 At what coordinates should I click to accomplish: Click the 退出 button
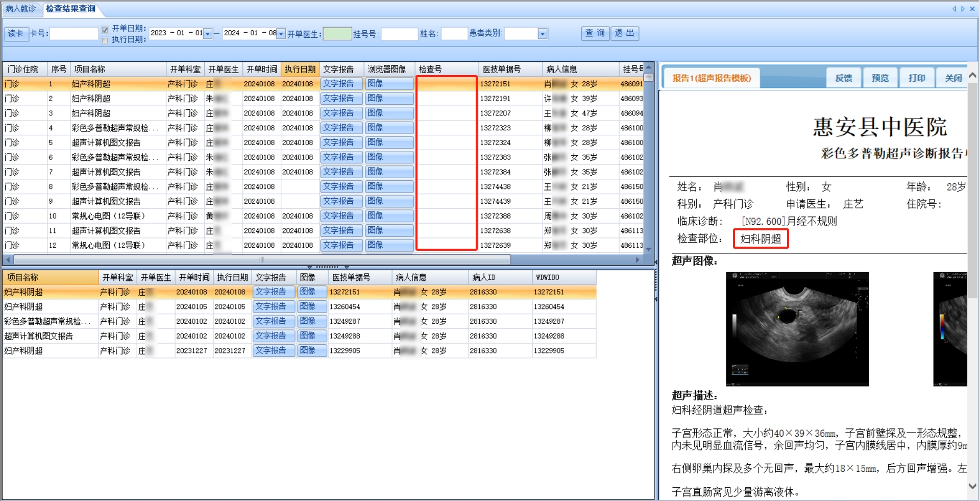(x=625, y=33)
